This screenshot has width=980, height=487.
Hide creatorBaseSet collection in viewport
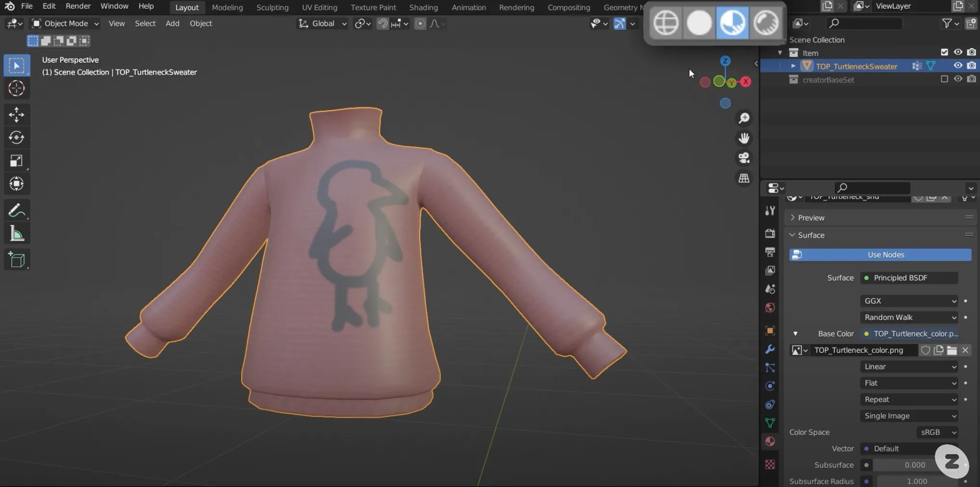click(x=958, y=79)
